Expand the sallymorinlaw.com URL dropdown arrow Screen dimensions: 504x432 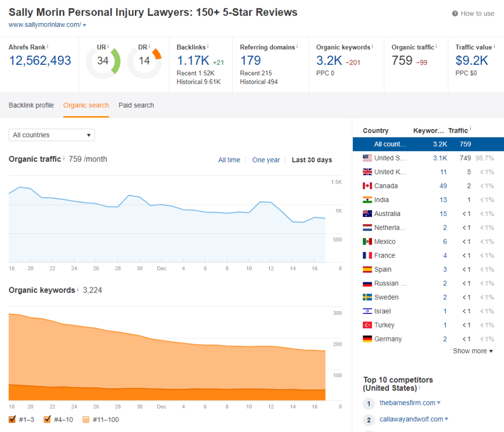(85, 25)
